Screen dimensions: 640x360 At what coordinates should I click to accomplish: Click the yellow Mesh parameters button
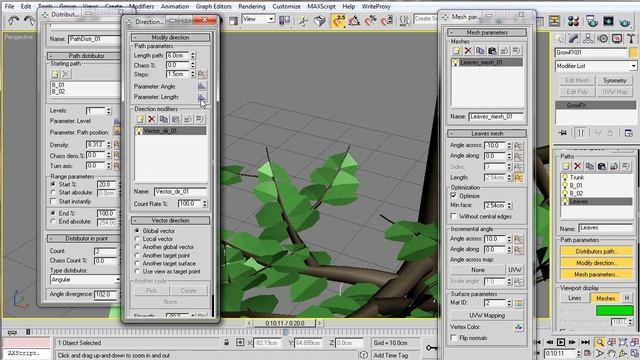click(596, 274)
